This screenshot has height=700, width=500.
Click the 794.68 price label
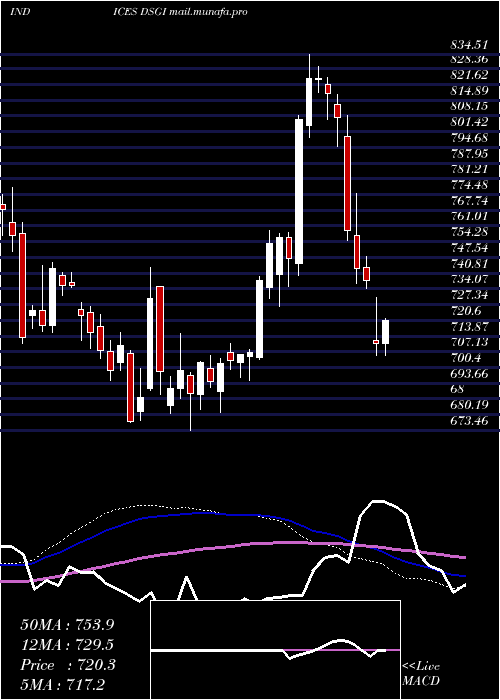[469, 138]
